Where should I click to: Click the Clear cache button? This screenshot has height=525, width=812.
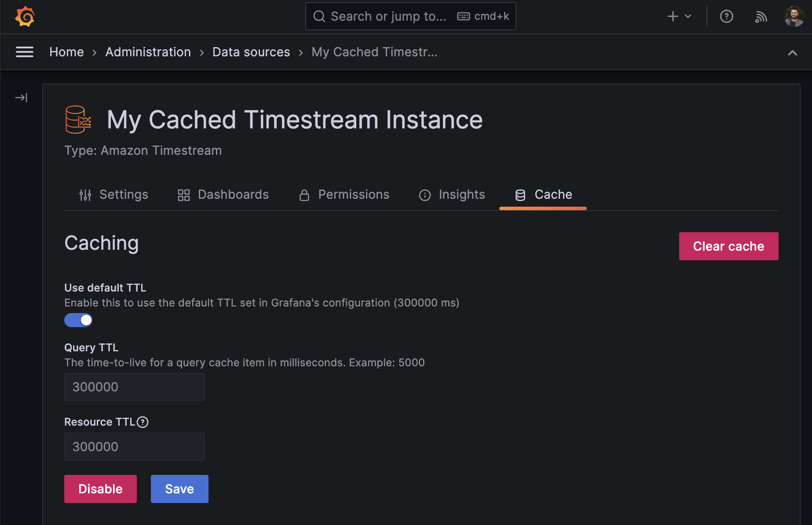(x=728, y=246)
